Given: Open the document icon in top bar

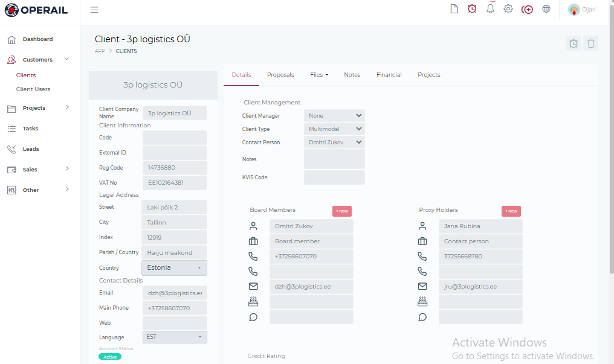Looking at the screenshot, I should (x=454, y=9).
